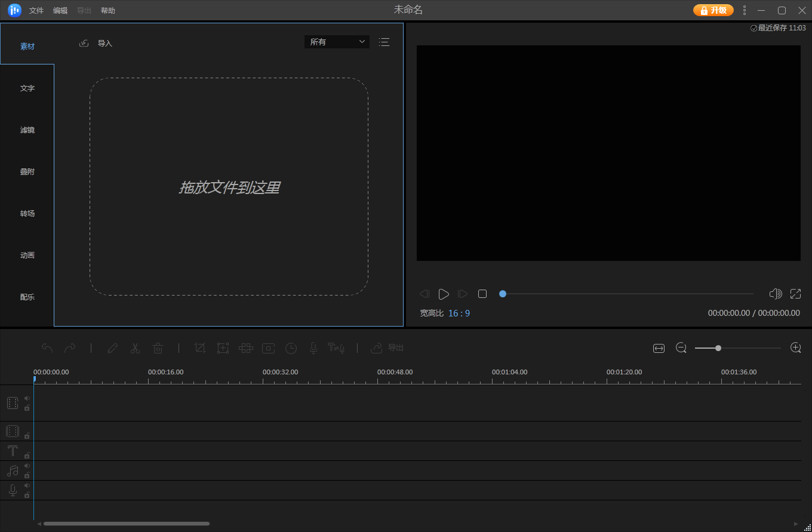Viewport: 812px width, 532px height.
Task: Click the timeline horizontal scrollbar
Action: point(127,524)
